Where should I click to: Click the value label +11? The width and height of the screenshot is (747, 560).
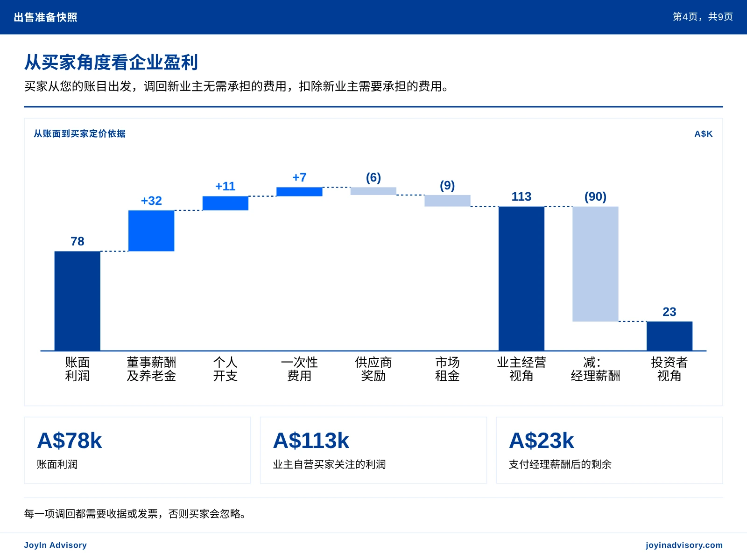click(226, 186)
